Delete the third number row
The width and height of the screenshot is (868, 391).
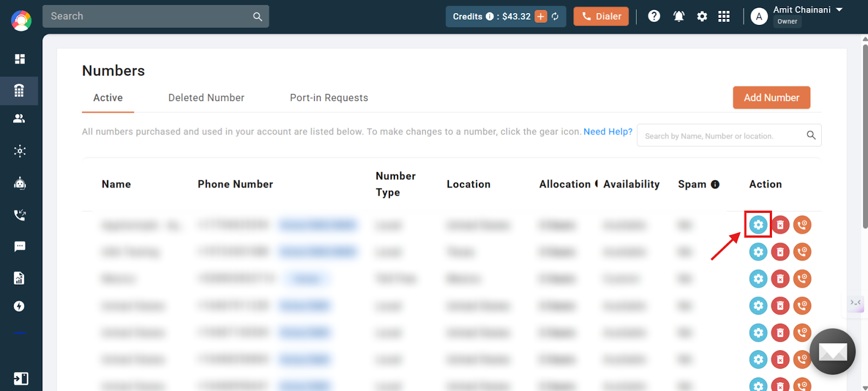[x=780, y=279]
